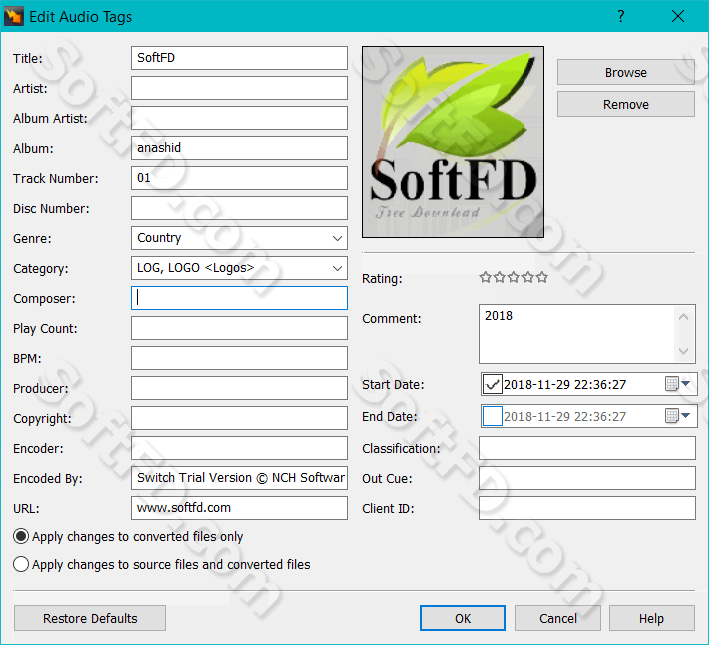Click Browse to choose album art
The width and height of the screenshot is (709, 645).
tap(626, 72)
